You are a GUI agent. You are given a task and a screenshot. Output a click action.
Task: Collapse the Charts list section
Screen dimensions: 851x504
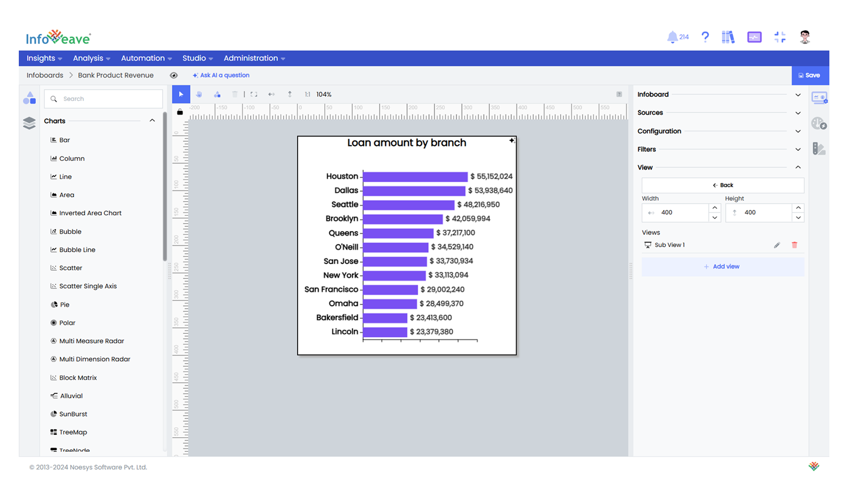(x=152, y=121)
